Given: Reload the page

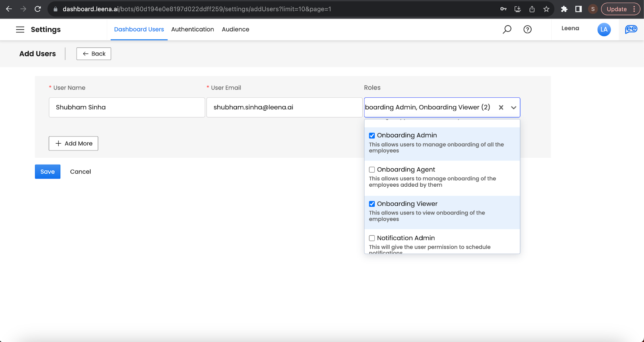Looking at the screenshot, I should pos(38,9).
